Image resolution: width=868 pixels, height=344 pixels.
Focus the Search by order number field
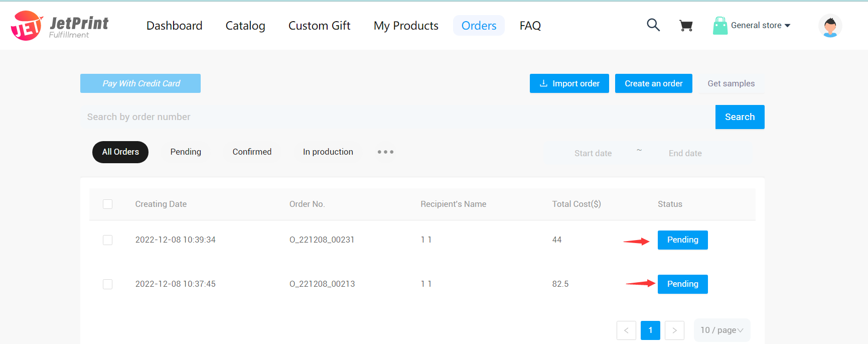coord(396,117)
